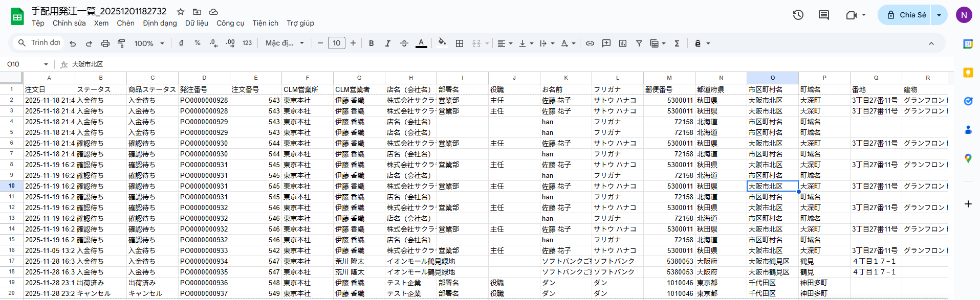Open the Định dạng menu
This screenshot has height=300, width=980.
(160, 23)
